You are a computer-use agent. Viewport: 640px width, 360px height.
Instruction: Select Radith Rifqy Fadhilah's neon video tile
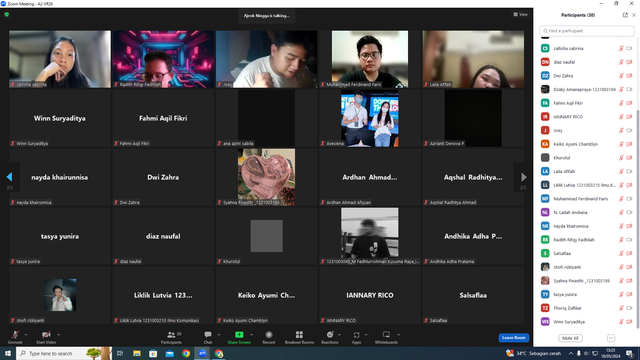click(x=163, y=59)
